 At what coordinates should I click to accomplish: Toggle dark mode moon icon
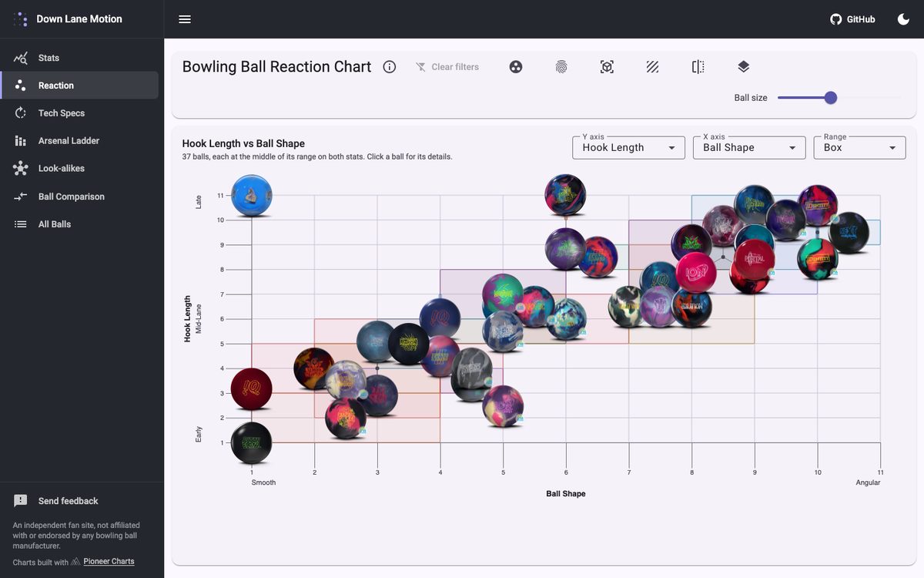pos(903,19)
